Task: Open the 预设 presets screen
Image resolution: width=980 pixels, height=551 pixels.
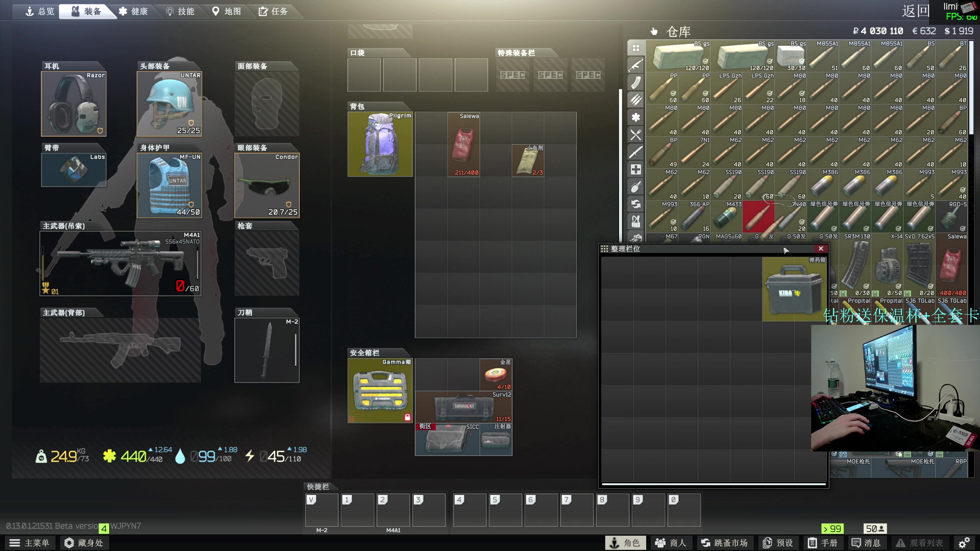Action: (778, 543)
